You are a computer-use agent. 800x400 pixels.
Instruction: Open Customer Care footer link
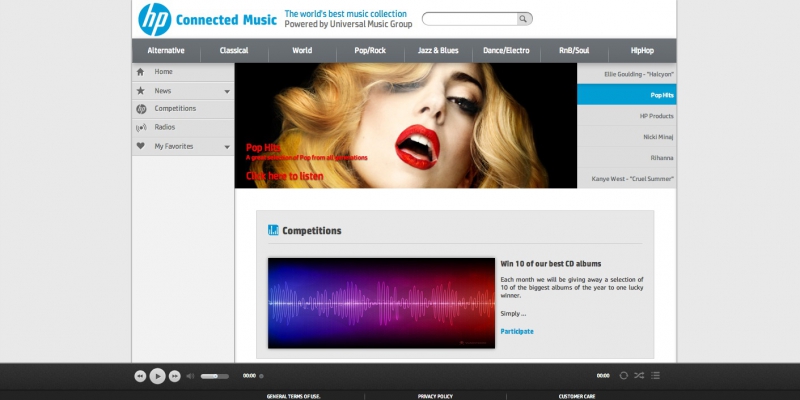pyautogui.click(x=577, y=396)
